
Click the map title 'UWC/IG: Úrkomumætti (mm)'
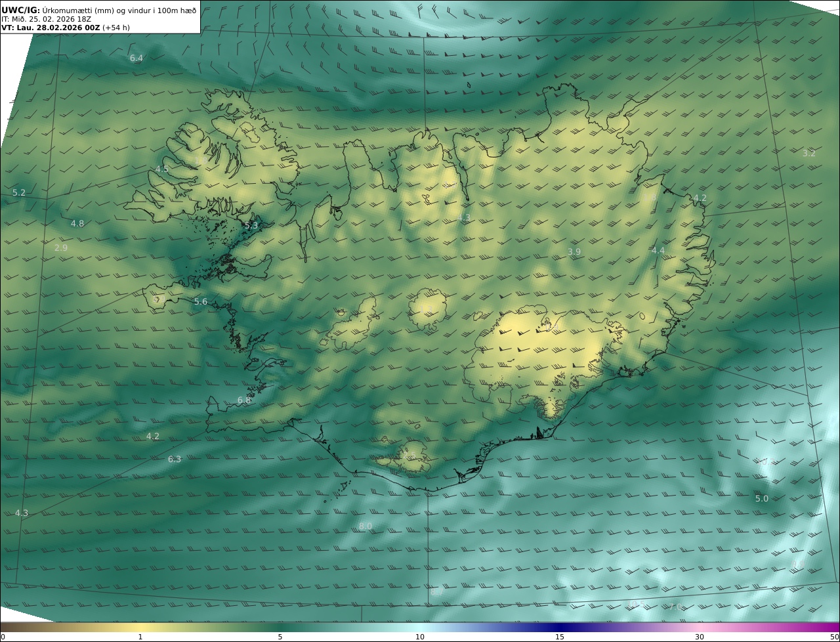pyautogui.click(x=57, y=9)
